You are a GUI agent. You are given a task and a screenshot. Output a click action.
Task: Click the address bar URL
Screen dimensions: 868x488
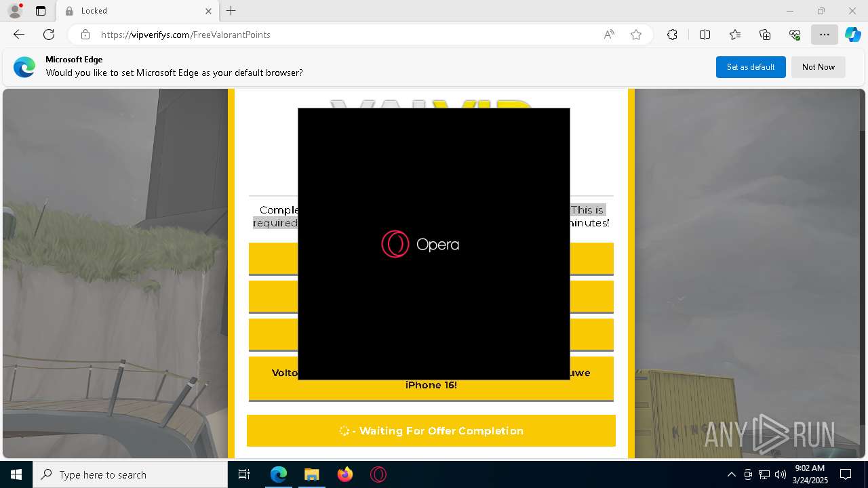(186, 35)
